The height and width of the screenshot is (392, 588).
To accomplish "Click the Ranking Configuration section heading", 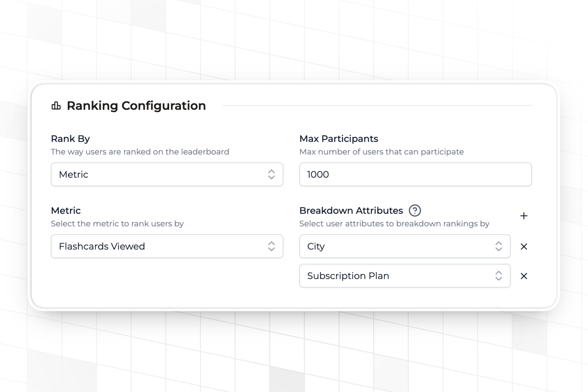I will 136,106.
